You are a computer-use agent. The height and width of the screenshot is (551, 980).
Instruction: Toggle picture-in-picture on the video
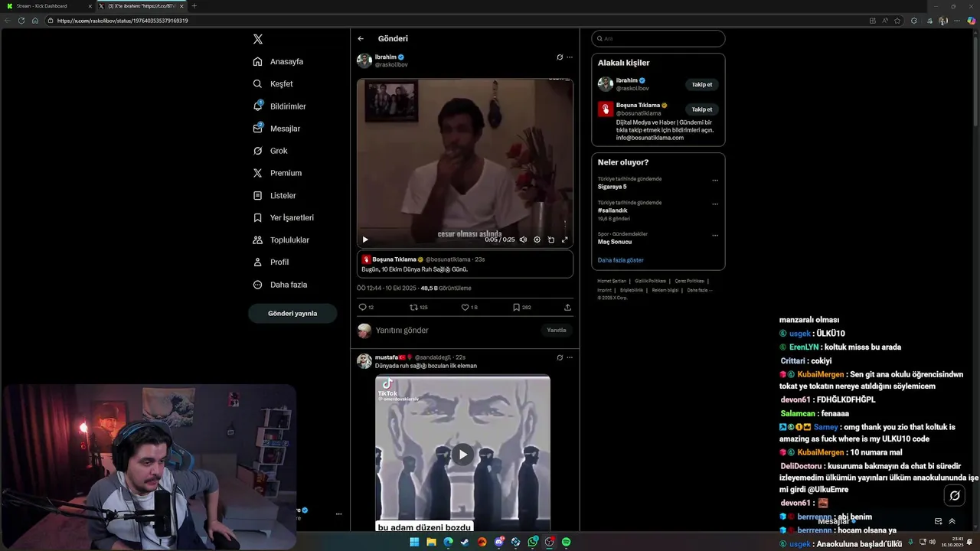(x=550, y=240)
